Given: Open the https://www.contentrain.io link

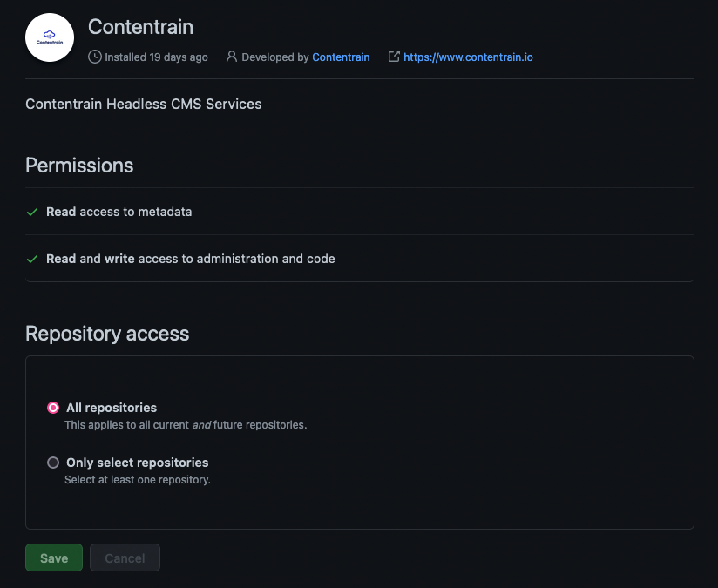Looking at the screenshot, I should click(x=468, y=57).
